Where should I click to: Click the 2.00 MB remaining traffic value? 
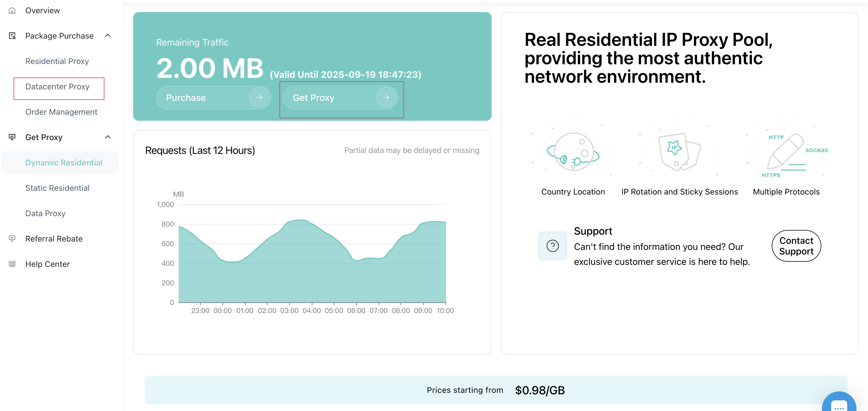tap(210, 68)
